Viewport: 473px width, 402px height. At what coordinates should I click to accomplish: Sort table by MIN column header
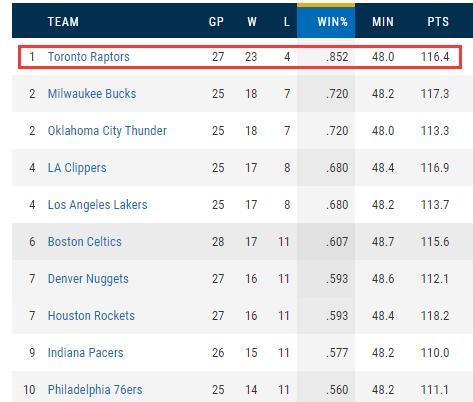(x=383, y=22)
